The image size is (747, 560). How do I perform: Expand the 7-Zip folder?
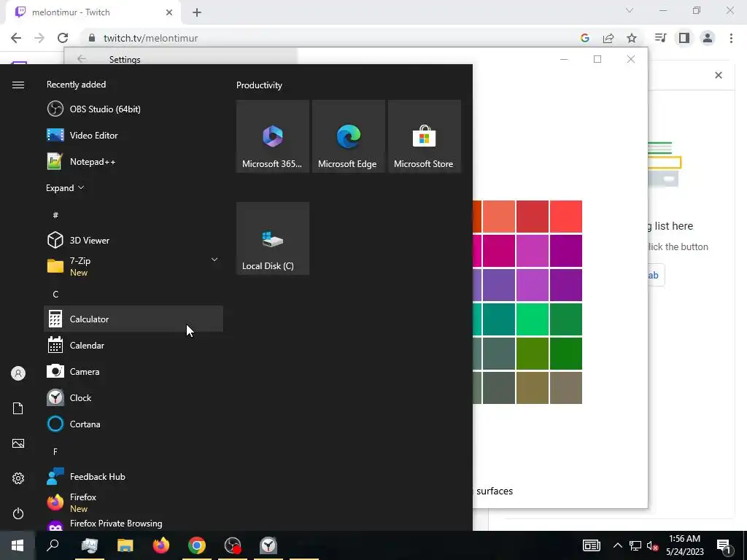[x=214, y=260]
